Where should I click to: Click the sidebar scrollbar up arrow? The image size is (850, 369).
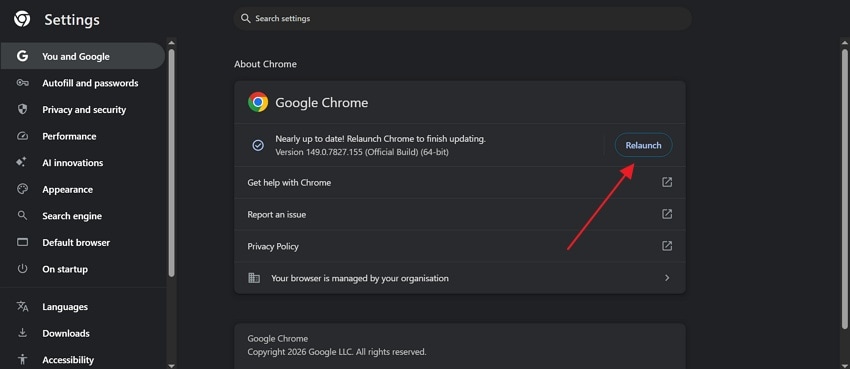coord(171,42)
